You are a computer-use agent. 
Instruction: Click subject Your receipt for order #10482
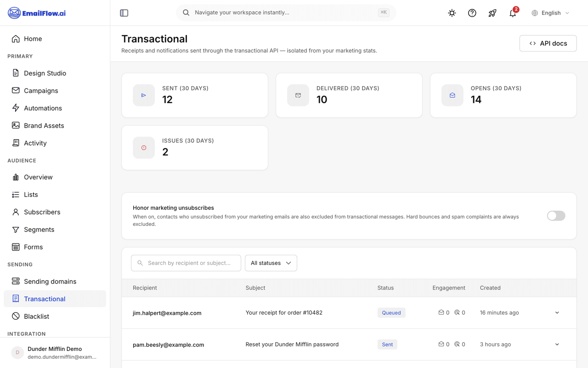(x=284, y=313)
